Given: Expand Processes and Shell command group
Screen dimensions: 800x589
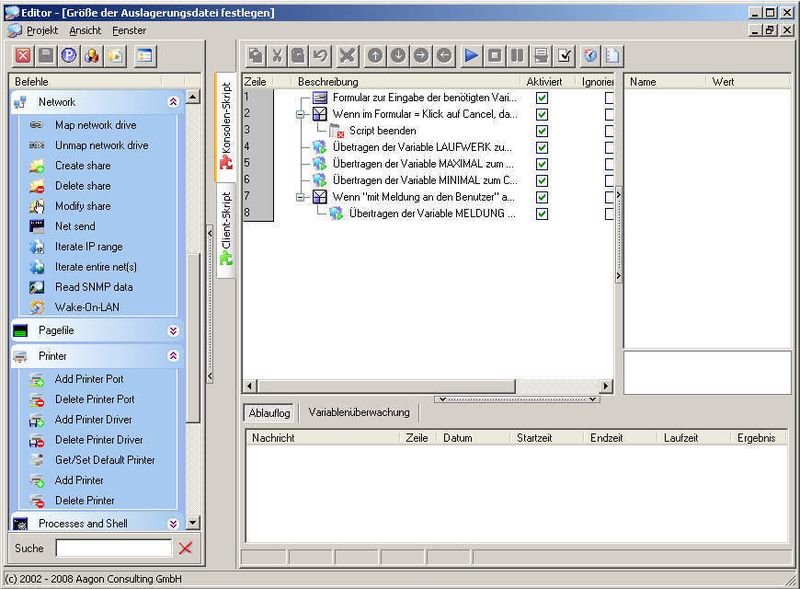Looking at the screenshot, I should click(x=173, y=524).
